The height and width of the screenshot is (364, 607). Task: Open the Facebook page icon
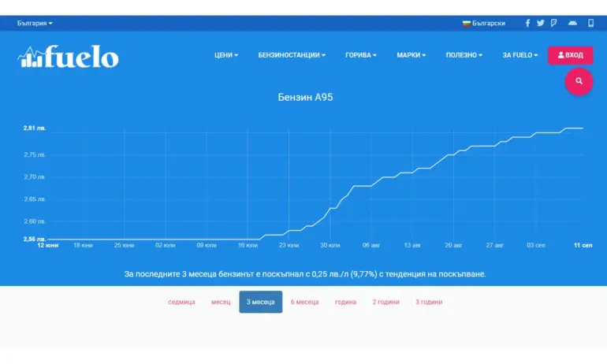point(527,24)
